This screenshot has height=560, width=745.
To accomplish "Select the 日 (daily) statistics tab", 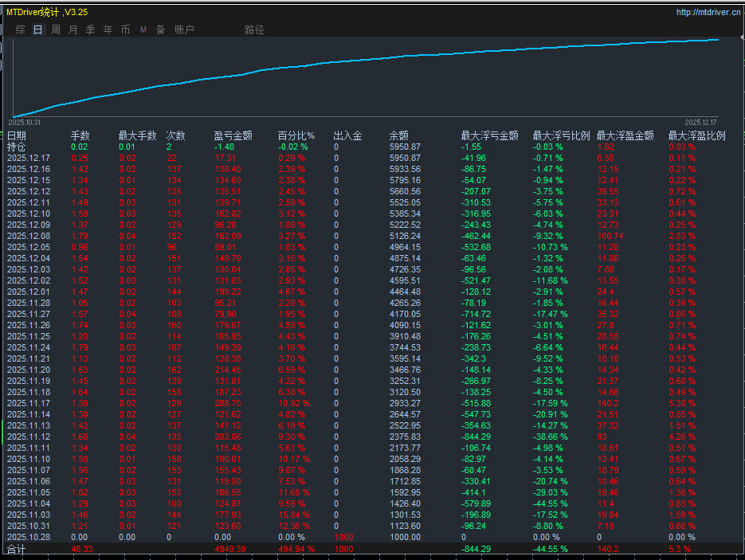I will 37,29.
